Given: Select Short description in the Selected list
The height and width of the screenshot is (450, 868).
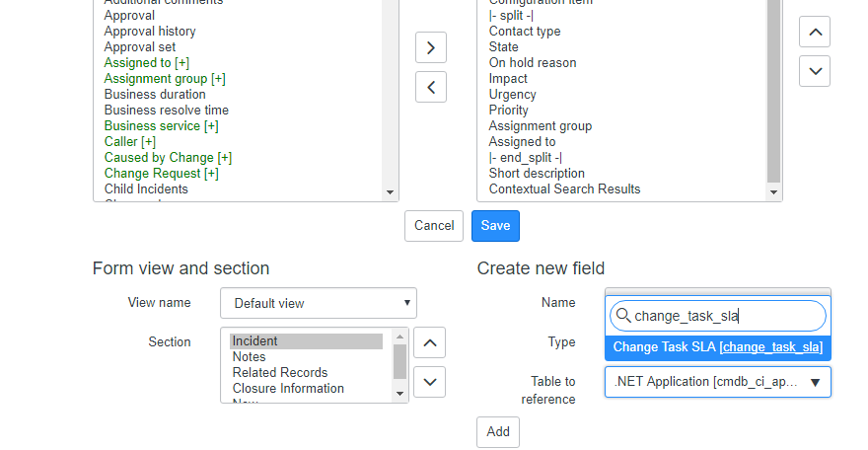Looking at the screenshot, I should [x=537, y=174].
